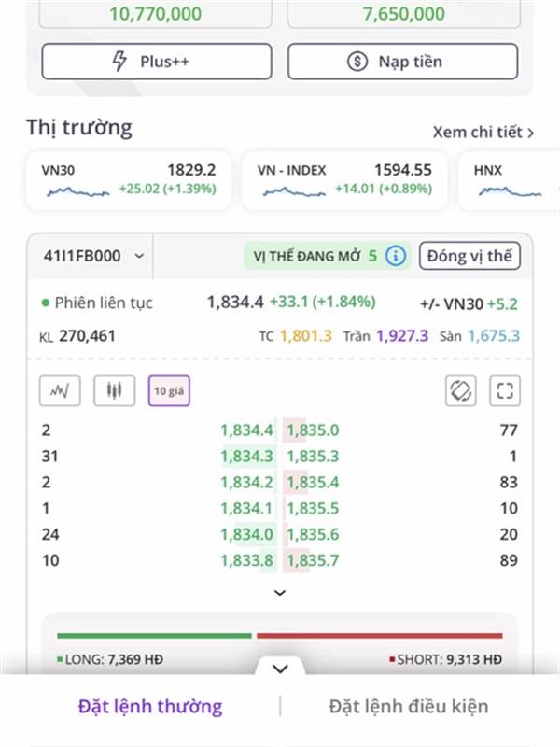
Task: Select ask price 1,835.5
Action: coord(313,508)
